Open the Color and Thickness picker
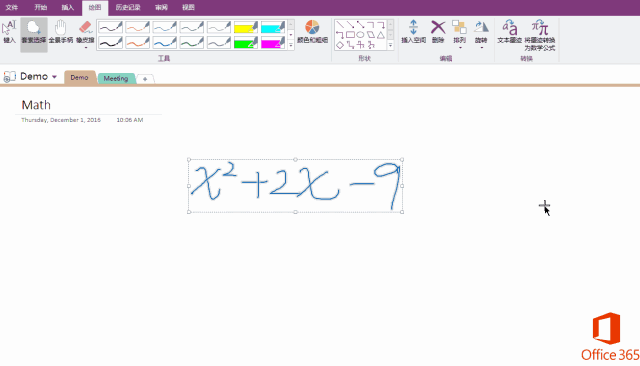Image resolution: width=640 pixels, height=366 pixels. (x=312, y=32)
